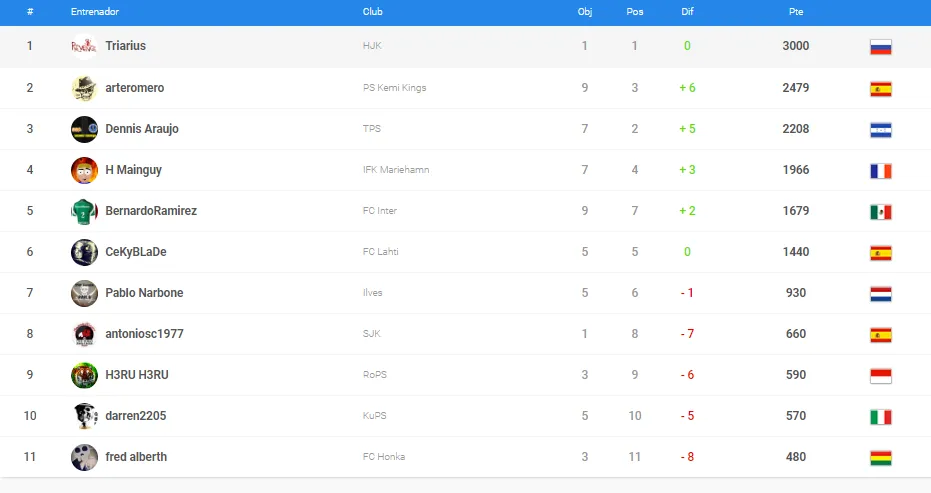This screenshot has width=931, height=493.
Task: Sort by the Club column header
Action: click(373, 12)
